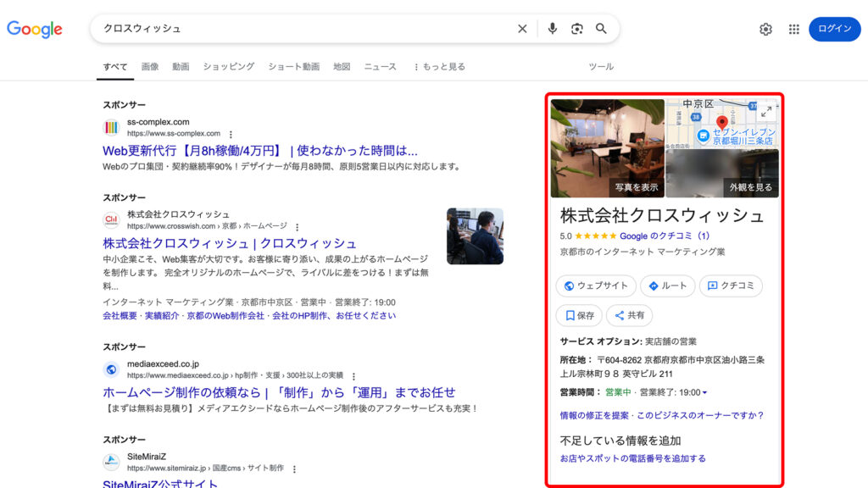Open settings gear icon
The image size is (868, 488).
tap(765, 29)
